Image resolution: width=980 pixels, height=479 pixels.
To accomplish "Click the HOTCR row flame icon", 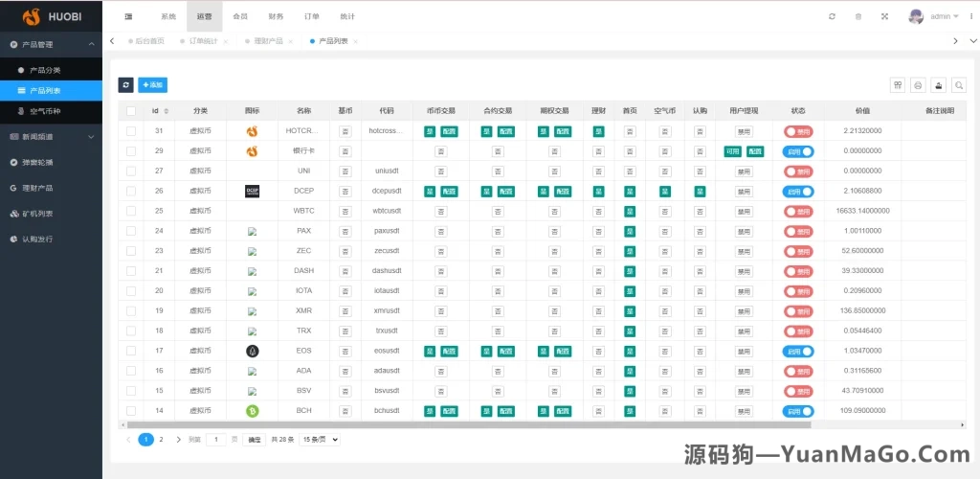I will tap(252, 131).
